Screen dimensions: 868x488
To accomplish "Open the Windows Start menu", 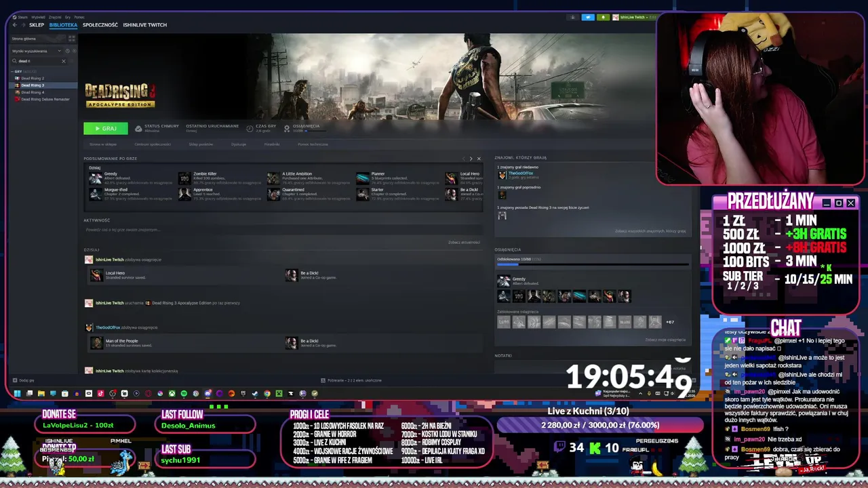I will coord(17,393).
